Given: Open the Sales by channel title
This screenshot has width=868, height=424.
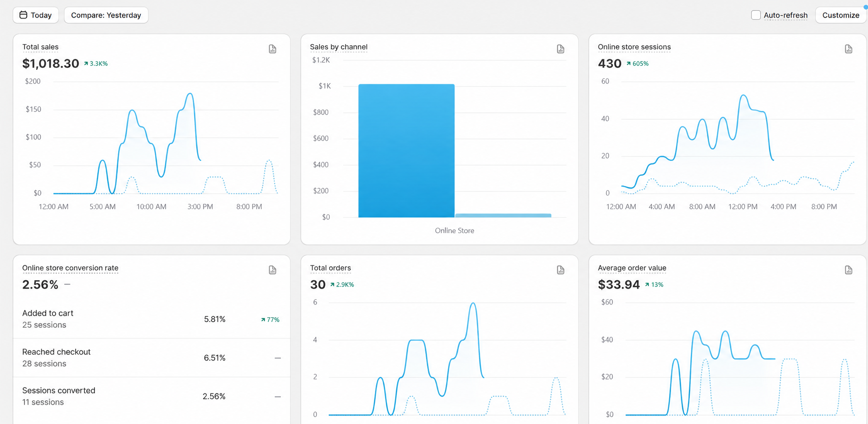Looking at the screenshot, I should tap(339, 47).
